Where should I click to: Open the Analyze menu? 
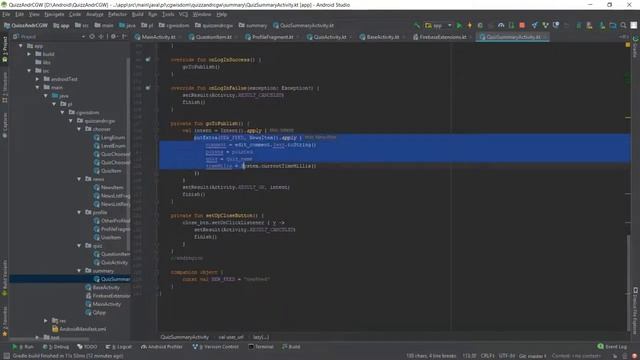(95, 14)
